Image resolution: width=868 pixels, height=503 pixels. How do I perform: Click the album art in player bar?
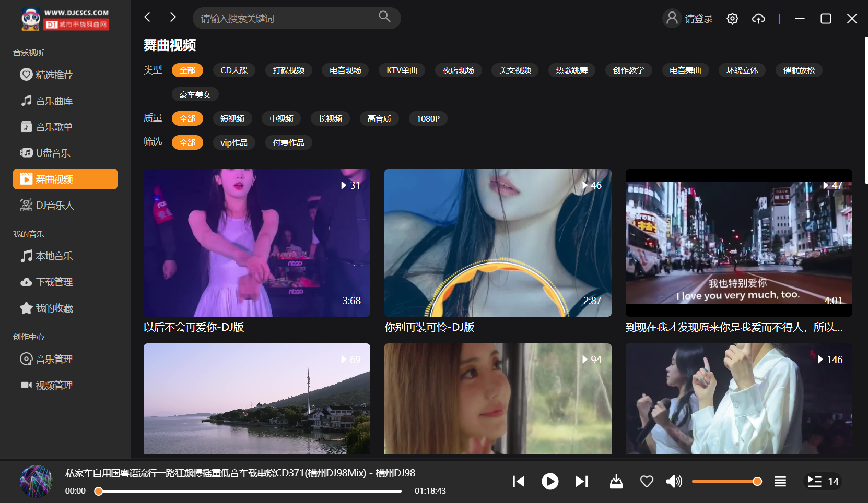[x=36, y=481]
